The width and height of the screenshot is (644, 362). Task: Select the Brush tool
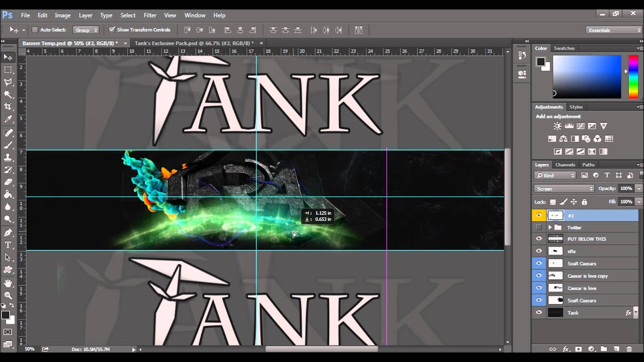[x=8, y=145]
